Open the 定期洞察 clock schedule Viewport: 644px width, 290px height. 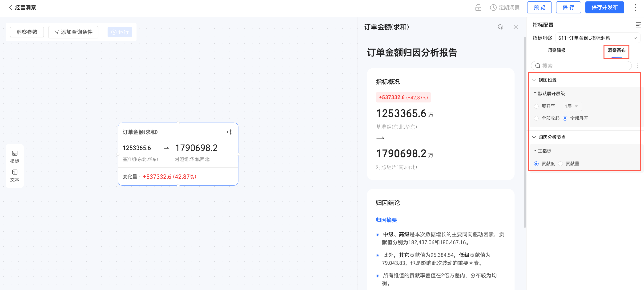pos(505,8)
